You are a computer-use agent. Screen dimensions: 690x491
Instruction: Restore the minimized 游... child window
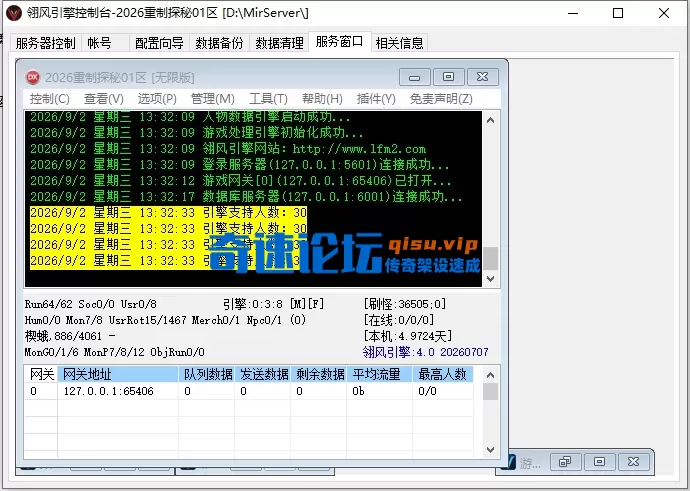565,462
